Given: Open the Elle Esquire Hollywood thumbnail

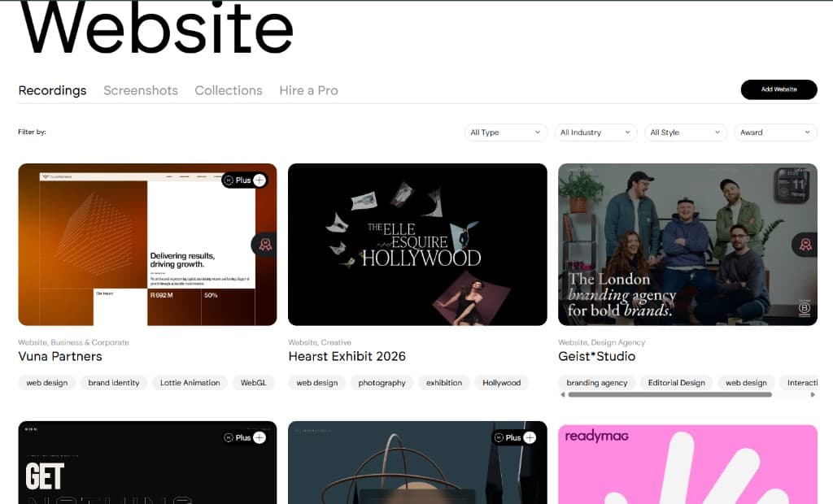Looking at the screenshot, I should click(x=417, y=245).
